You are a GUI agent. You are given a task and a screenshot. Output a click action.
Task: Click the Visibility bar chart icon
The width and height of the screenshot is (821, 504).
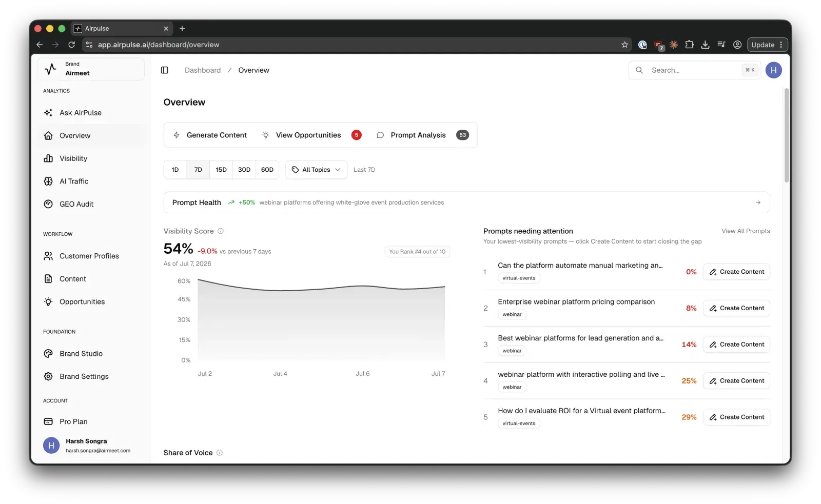(x=48, y=158)
